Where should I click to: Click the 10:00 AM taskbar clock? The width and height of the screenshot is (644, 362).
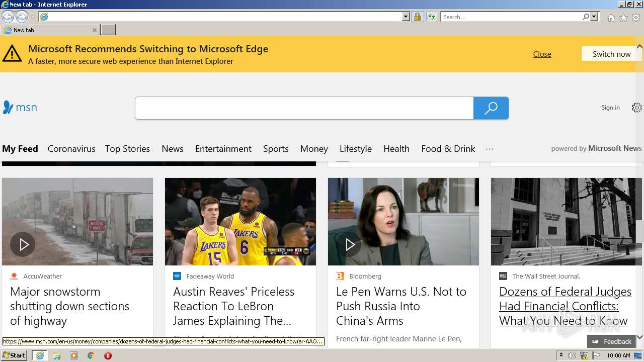click(618, 355)
